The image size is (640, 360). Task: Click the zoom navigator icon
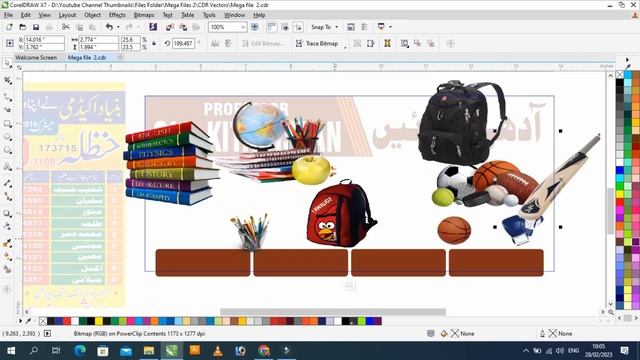(x=611, y=312)
